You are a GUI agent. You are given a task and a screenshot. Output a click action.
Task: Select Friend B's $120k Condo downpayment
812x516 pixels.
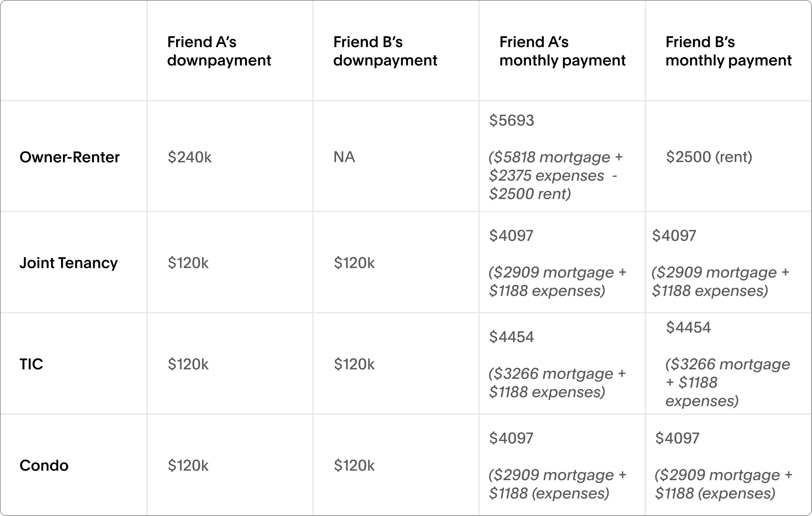pyautogui.click(x=354, y=465)
